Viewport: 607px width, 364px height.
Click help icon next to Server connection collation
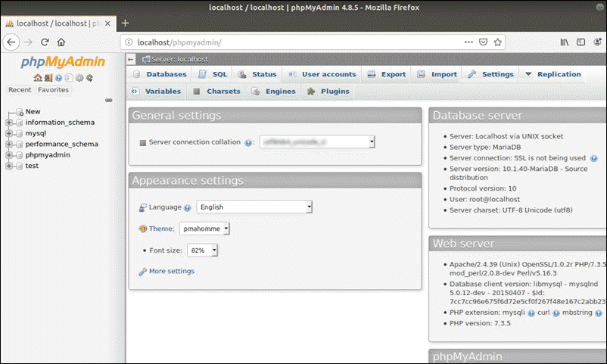(247, 143)
